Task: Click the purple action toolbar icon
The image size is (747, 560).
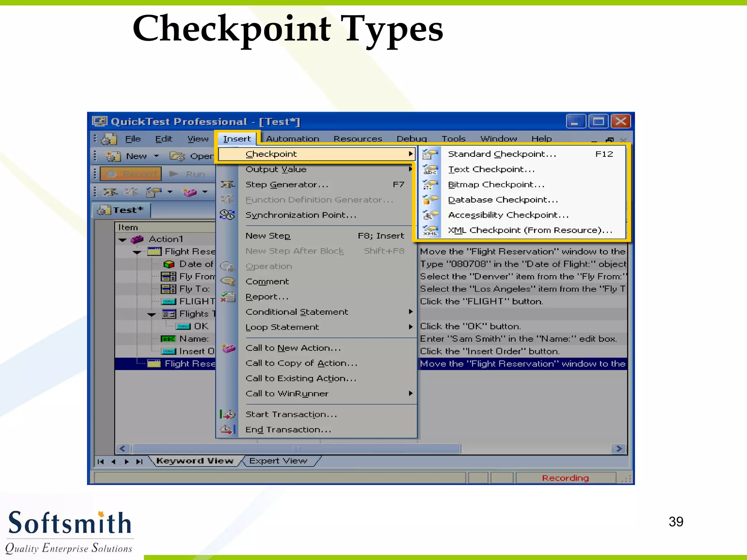Action: click(x=190, y=192)
